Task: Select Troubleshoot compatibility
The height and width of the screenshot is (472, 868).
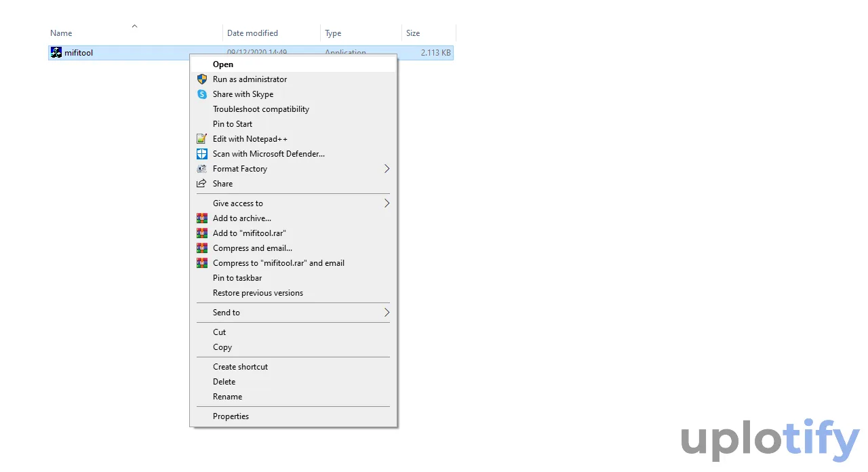Action: click(x=293, y=109)
